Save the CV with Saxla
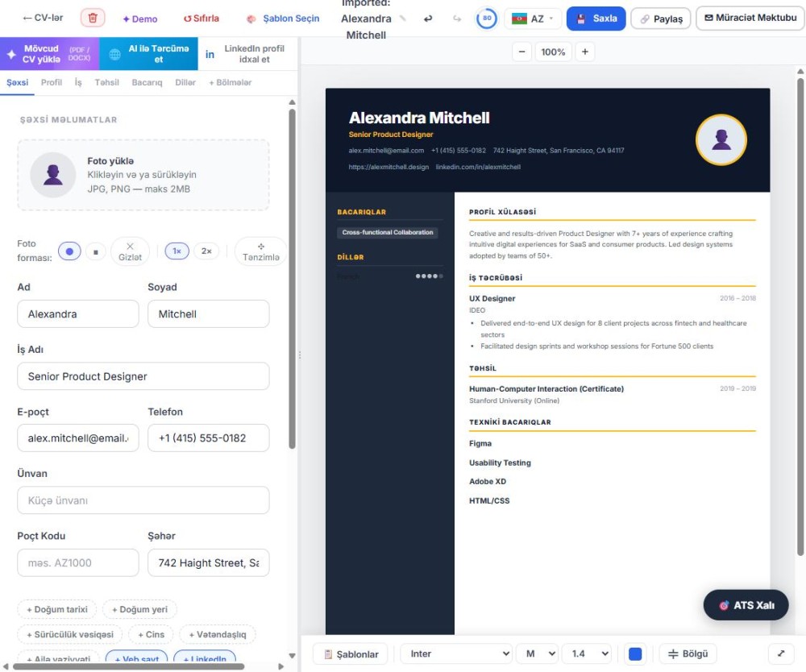This screenshot has height=672, width=806. 596,19
